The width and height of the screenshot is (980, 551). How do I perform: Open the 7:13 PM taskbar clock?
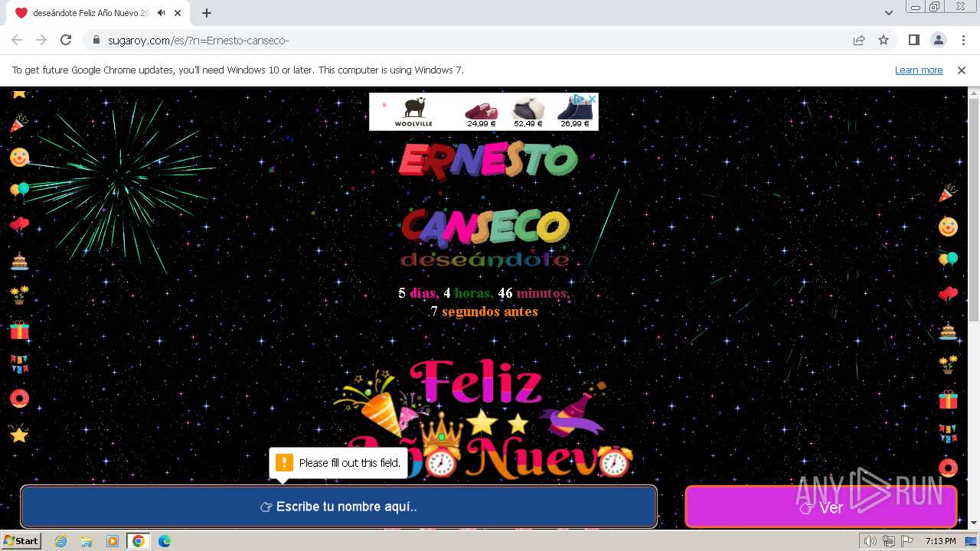pyautogui.click(x=940, y=541)
